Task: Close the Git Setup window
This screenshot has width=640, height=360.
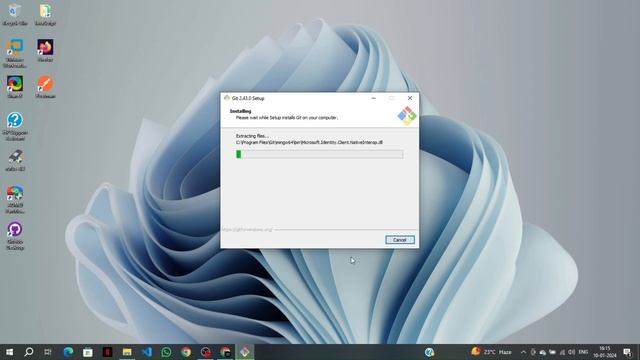Action: 410,98
